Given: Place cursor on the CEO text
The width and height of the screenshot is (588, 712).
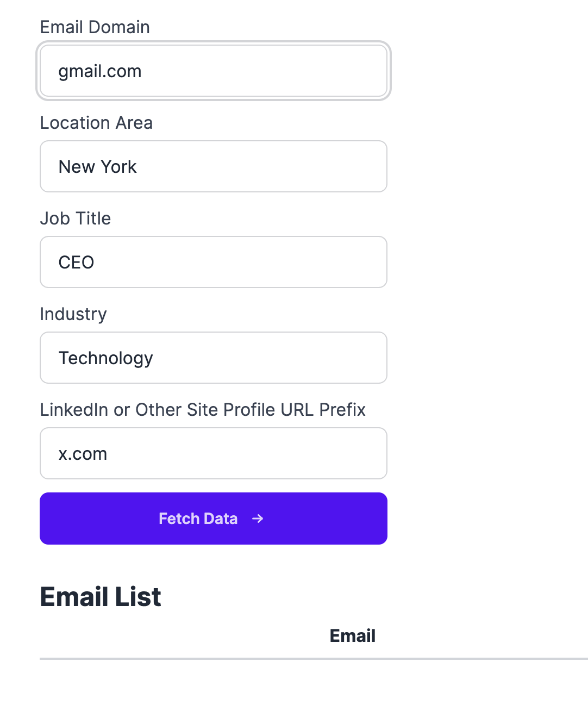Looking at the screenshot, I should coord(77,263).
